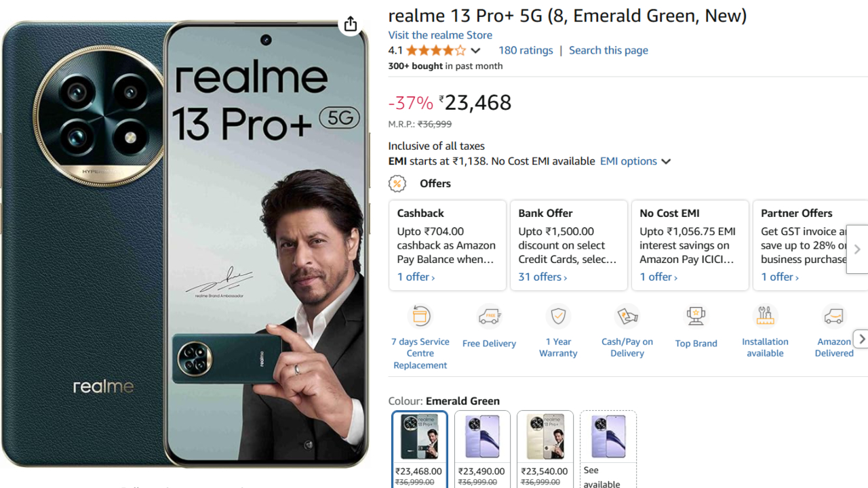Open the 180 ratings link
The height and width of the screenshot is (488, 868).
[x=526, y=50]
